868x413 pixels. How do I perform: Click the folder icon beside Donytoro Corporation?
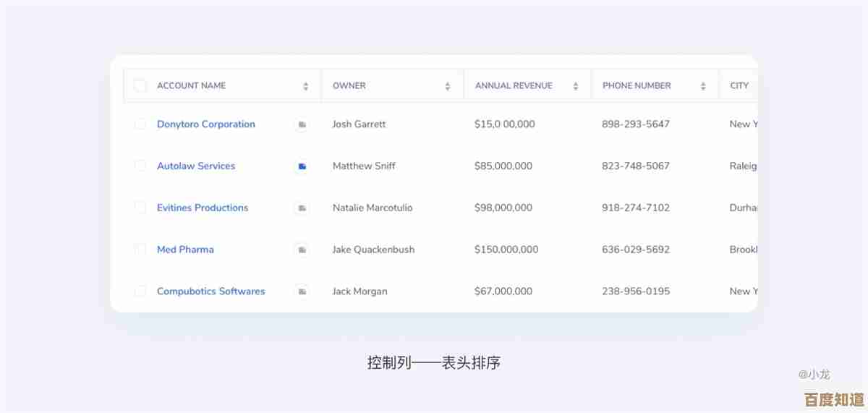point(302,124)
